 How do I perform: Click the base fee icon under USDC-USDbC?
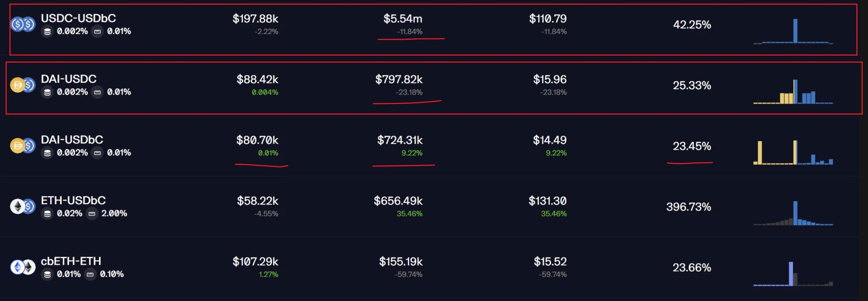coord(47,32)
